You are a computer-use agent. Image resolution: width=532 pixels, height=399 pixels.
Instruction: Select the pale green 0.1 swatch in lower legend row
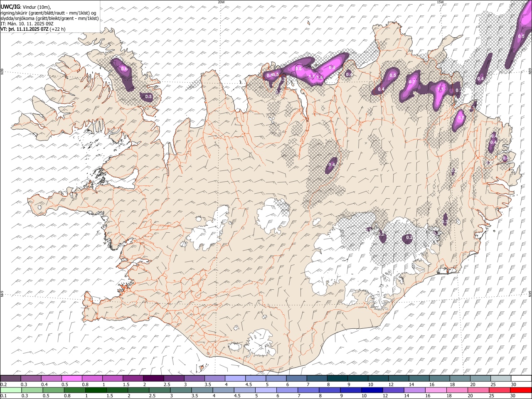11,390
